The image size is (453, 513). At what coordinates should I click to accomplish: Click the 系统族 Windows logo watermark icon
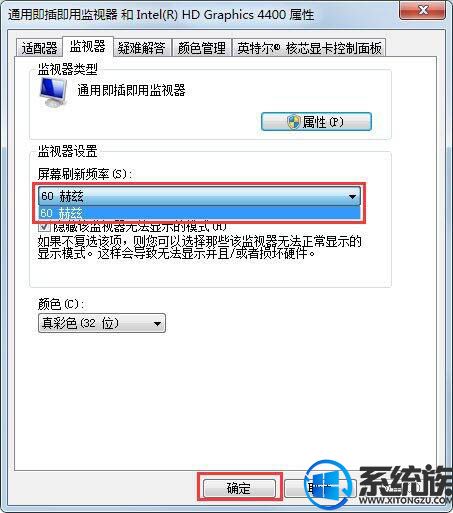point(328,486)
